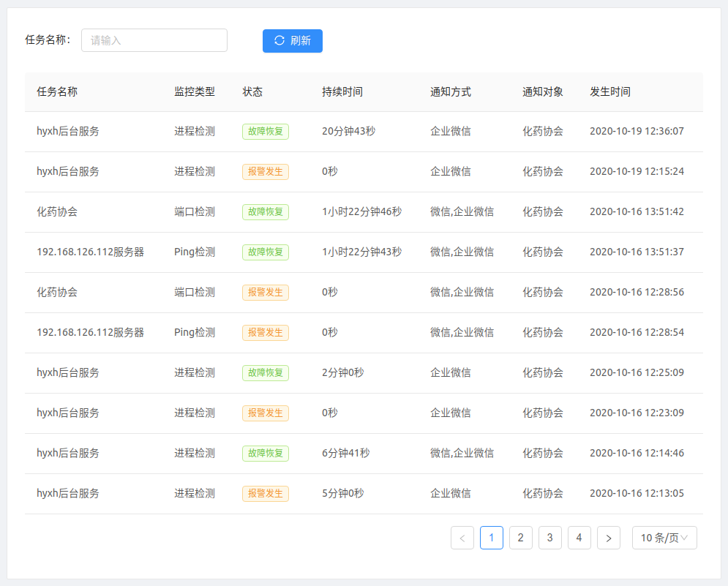The width and height of the screenshot is (728, 586).
Task: Click the 发生时间 column header
Action: [610, 92]
